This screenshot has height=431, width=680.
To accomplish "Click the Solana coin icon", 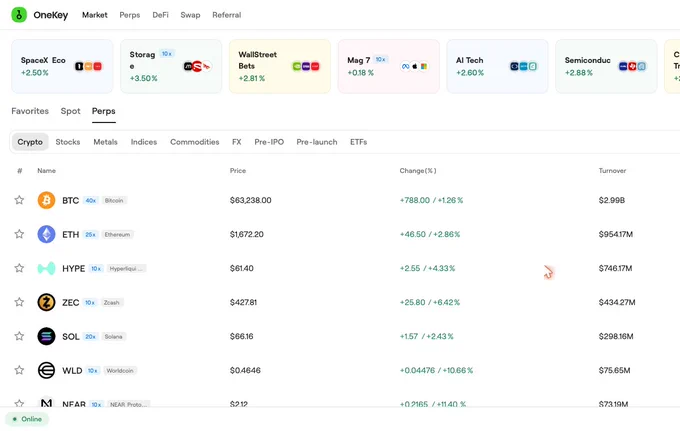I will (x=46, y=336).
